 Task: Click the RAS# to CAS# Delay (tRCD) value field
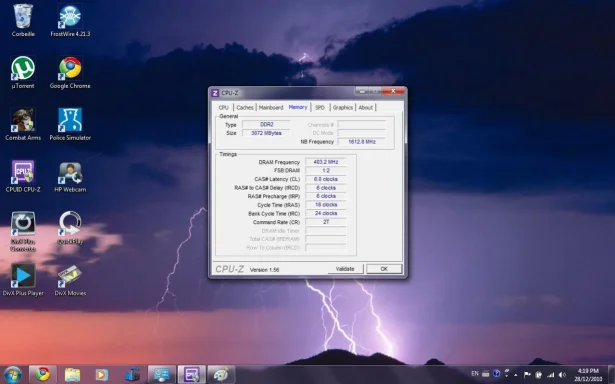(x=326, y=188)
